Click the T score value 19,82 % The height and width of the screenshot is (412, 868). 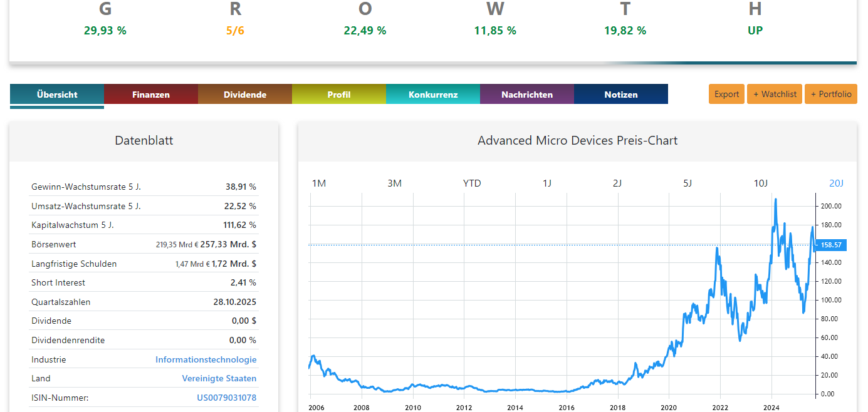click(x=625, y=31)
